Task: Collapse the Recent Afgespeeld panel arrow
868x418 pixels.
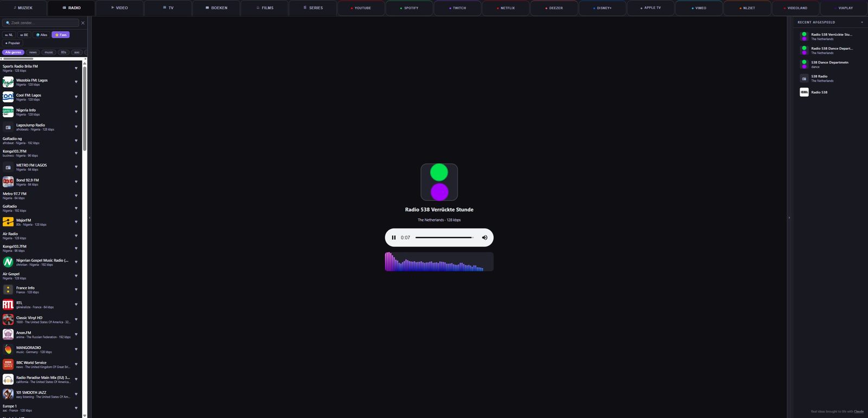Action: click(x=862, y=22)
